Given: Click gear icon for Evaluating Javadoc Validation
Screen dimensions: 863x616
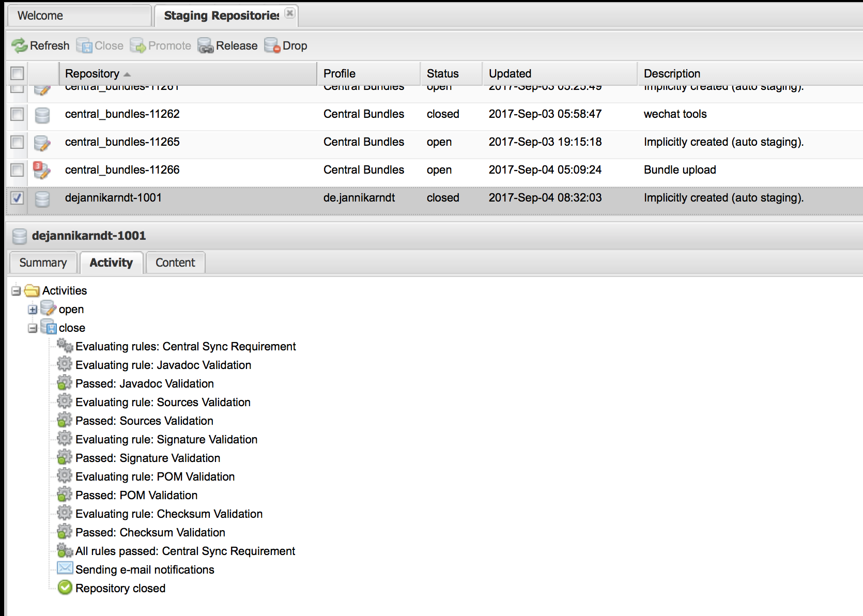Looking at the screenshot, I should pos(65,364).
